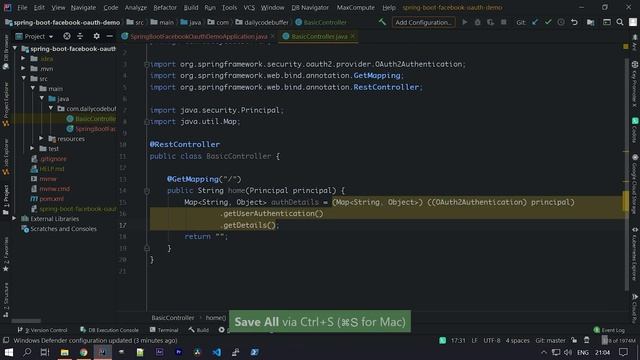Open Chrome from the taskbar
Screen dimensions: 640x360
pos(84,352)
